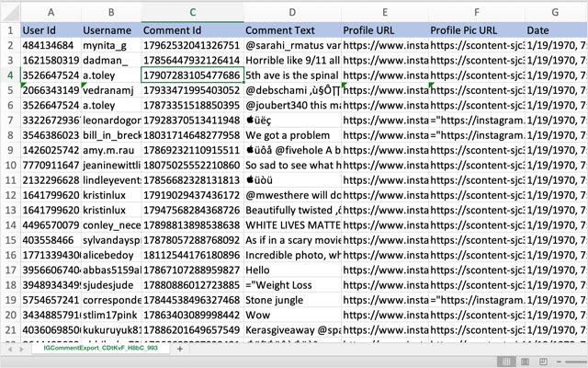Select row 4 header

pos(10,75)
